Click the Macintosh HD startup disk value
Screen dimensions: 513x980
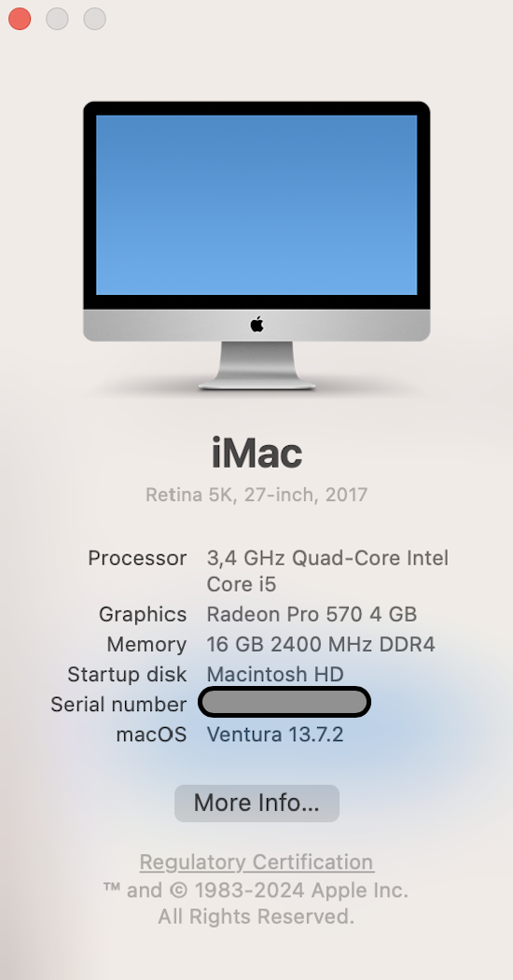point(275,675)
